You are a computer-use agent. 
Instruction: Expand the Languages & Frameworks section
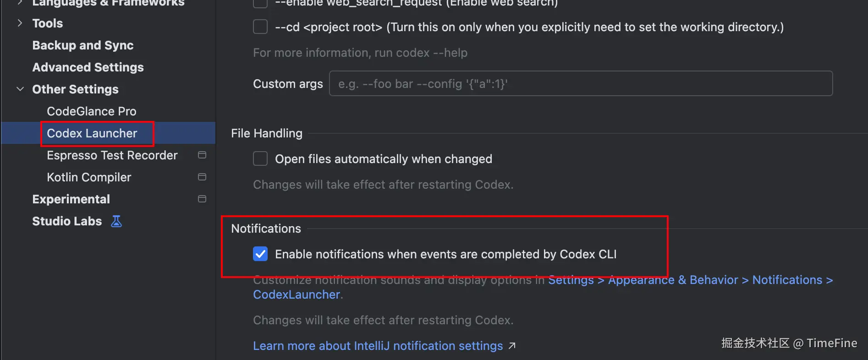(20, 3)
